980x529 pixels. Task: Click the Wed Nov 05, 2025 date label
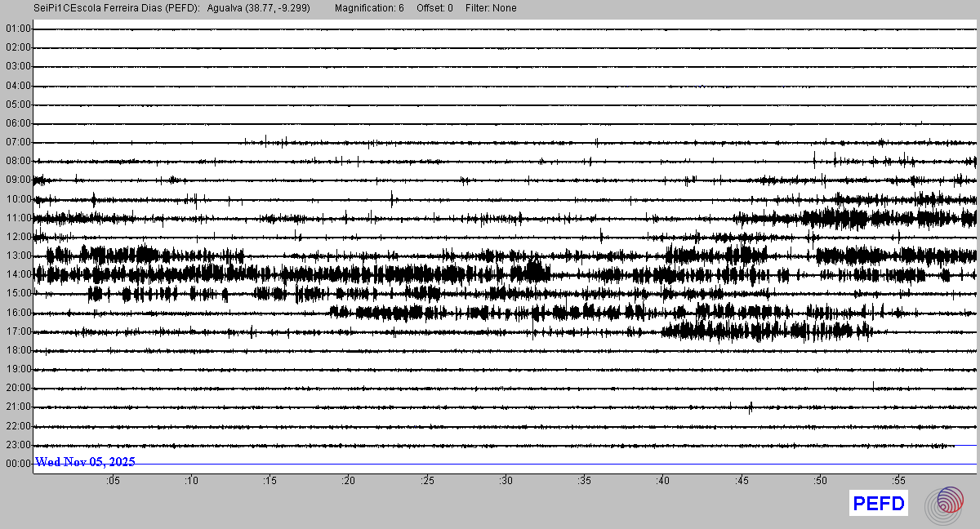tap(85, 462)
